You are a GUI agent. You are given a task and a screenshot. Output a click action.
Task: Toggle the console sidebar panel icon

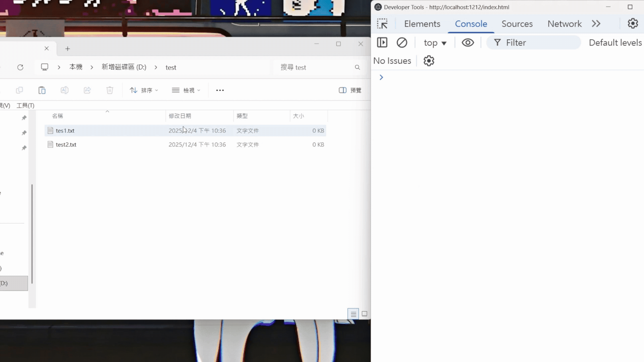(382, 43)
